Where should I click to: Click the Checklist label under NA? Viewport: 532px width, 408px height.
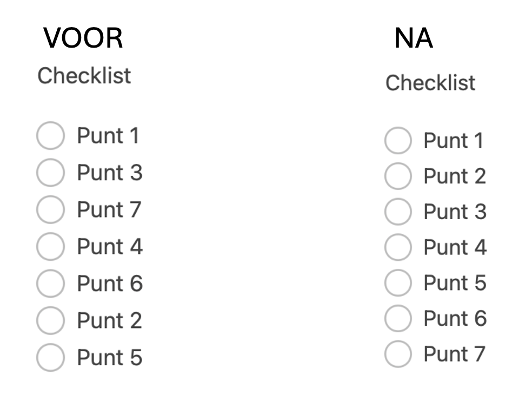point(430,83)
